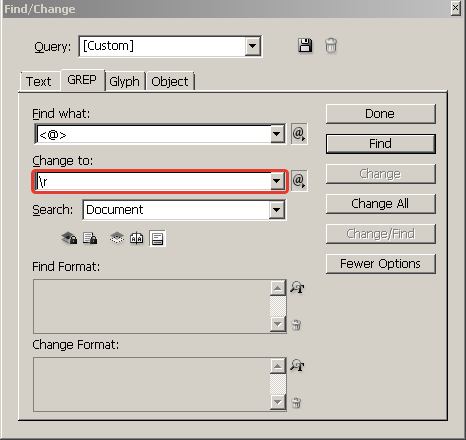Open the Find what history dropdown arrow
Screen dimensions: 466x440
point(277,134)
